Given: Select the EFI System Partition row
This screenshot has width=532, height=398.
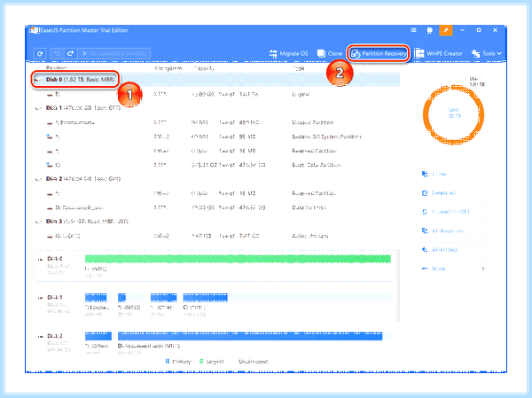Looking at the screenshot, I should 215,137.
